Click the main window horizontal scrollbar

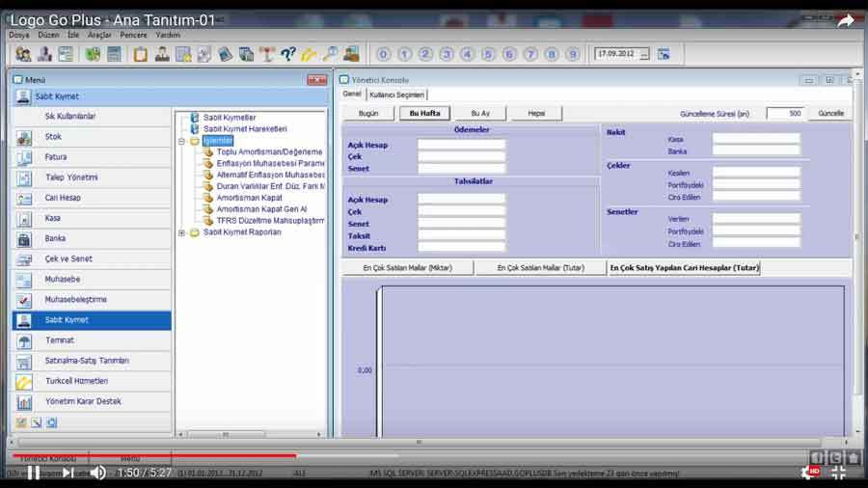(420, 442)
